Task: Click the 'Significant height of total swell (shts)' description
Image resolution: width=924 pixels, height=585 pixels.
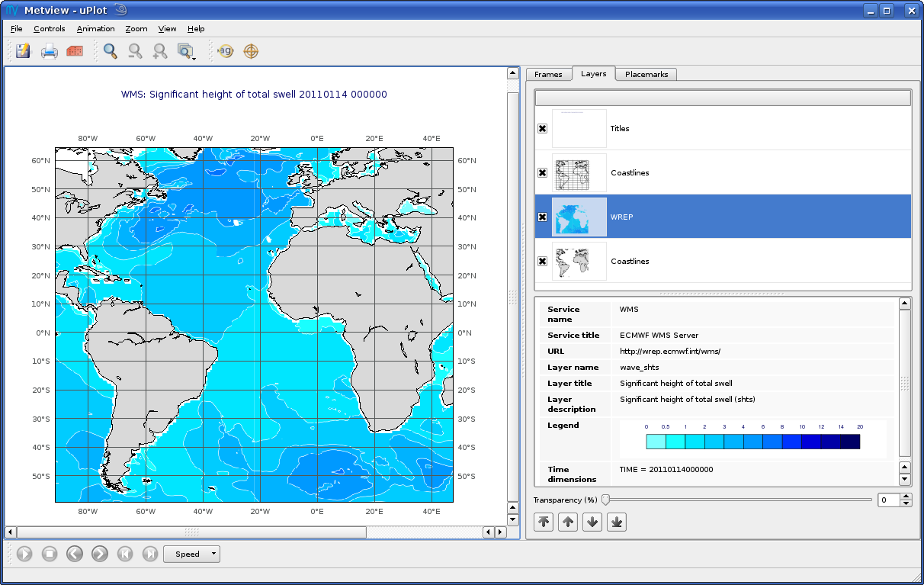Action: pyautogui.click(x=688, y=399)
